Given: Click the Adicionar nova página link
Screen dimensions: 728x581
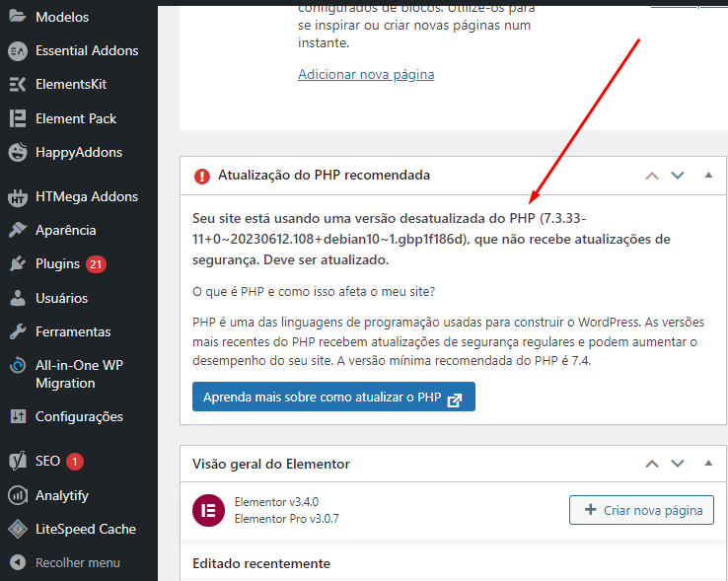Looking at the screenshot, I should [x=366, y=74].
